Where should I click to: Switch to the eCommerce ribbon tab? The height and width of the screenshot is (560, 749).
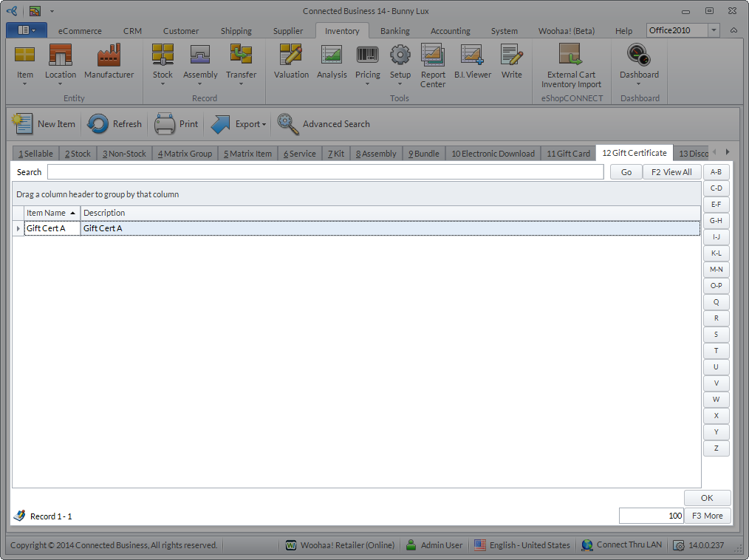[80, 30]
